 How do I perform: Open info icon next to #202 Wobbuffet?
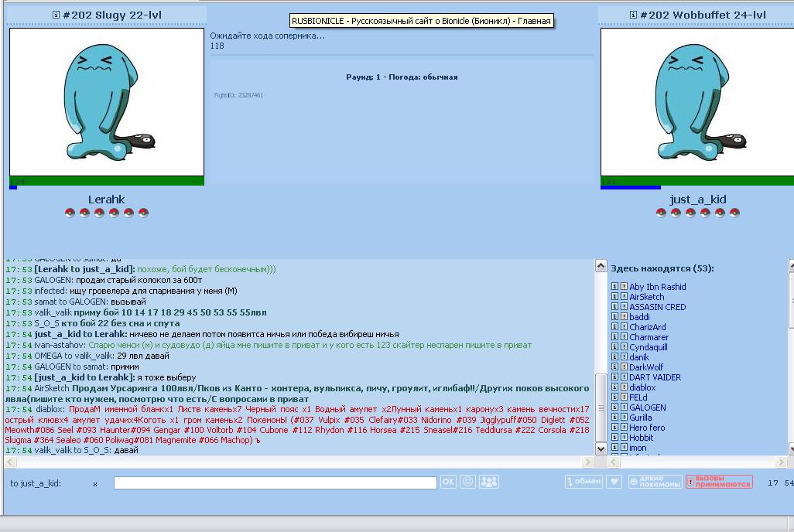pos(633,15)
